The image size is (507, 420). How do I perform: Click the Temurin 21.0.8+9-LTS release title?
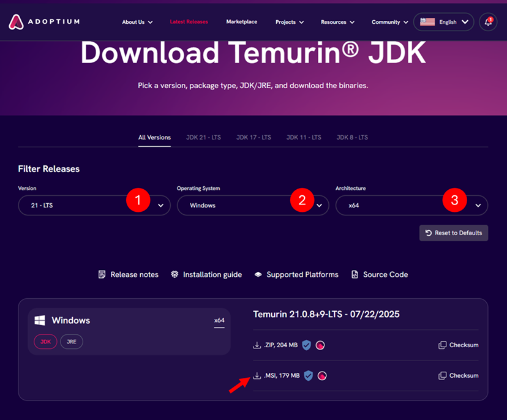pyautogui.click(x=326, y=314)
